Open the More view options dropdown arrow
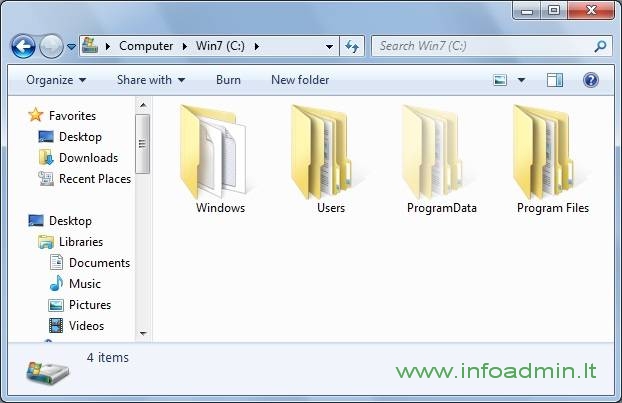622x403 pixels. pos(522,81)
